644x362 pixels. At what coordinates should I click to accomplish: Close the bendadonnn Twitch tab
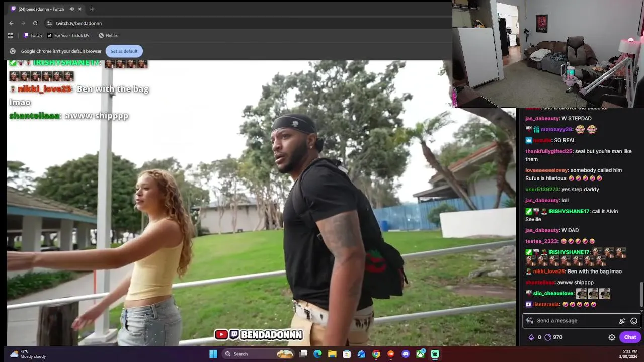[x=79, y=9]
